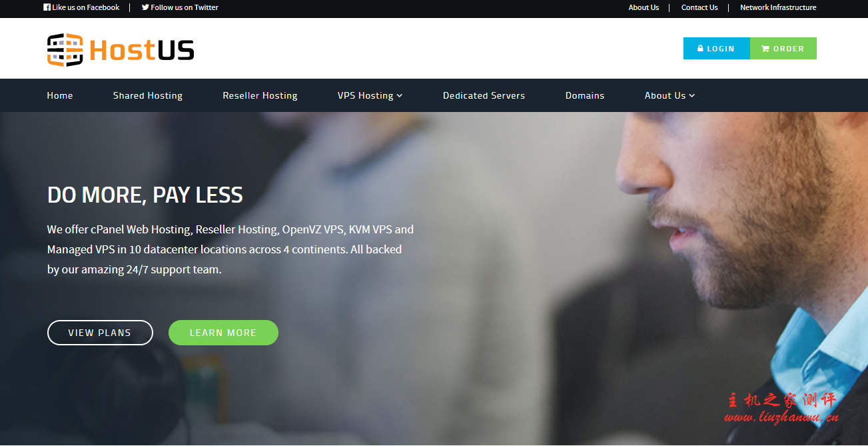The image size is (868, 446).
Task: Click the top bar About Us link
Action: coord(644,7)
